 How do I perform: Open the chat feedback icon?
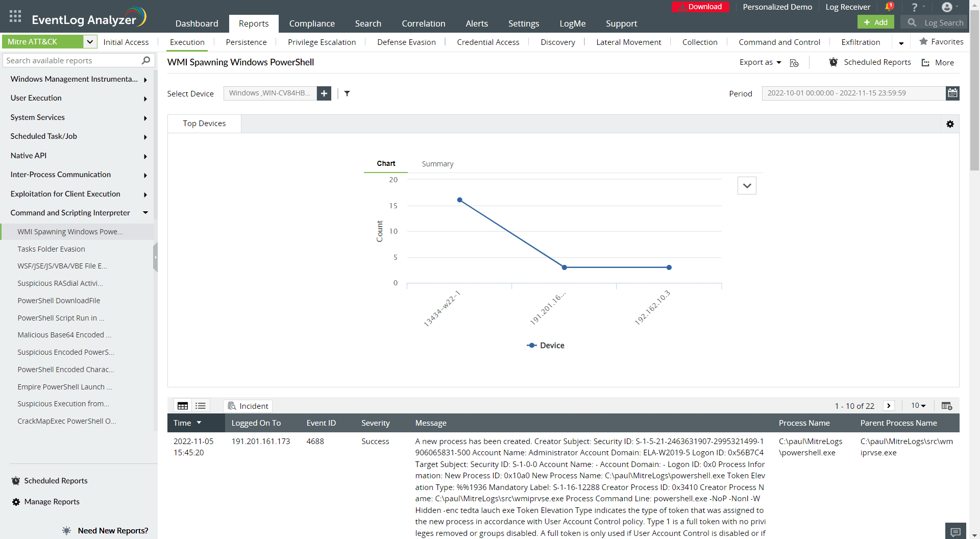955,531
